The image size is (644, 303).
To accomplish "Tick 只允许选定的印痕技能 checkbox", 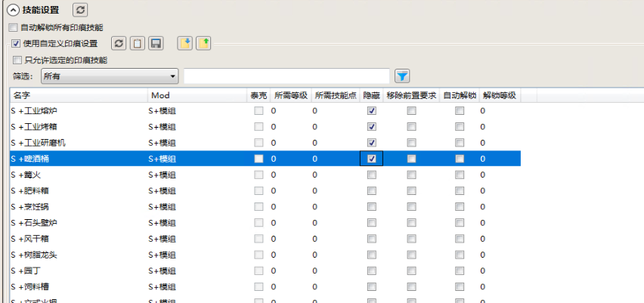I will point(17,60).
